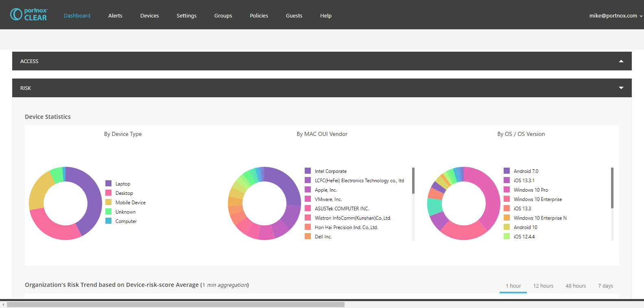
Task: Expand the ACCESS section arrow
Action: pyautogui.click(x=621, y=61)
